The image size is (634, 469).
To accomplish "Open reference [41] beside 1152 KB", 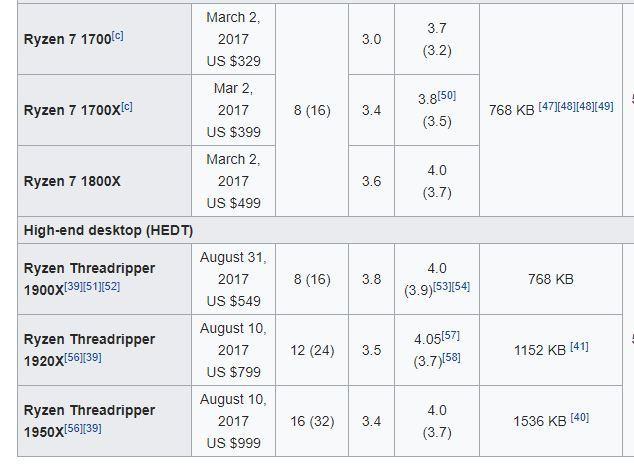I will coord(579,346).
